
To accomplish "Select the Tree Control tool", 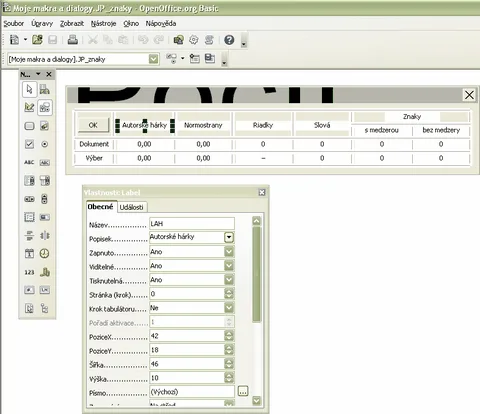I will tap(44, 308).
